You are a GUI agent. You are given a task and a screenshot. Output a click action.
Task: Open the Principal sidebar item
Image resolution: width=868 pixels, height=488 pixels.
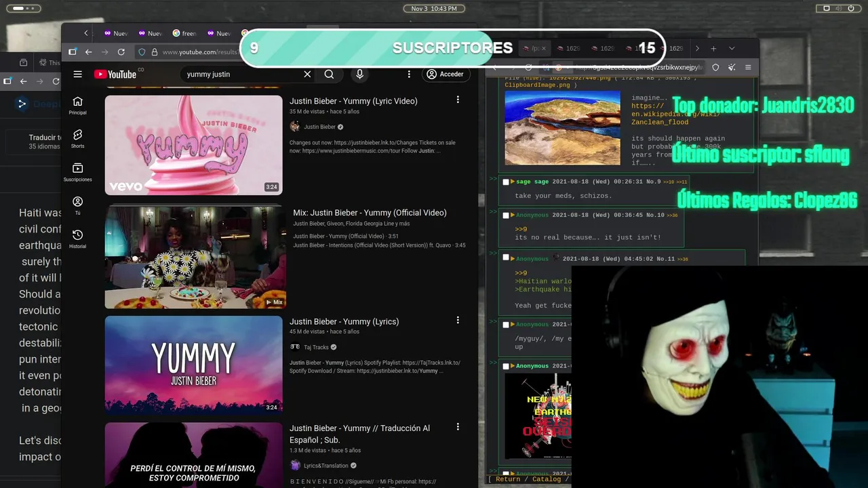click(x=78, y=105)
